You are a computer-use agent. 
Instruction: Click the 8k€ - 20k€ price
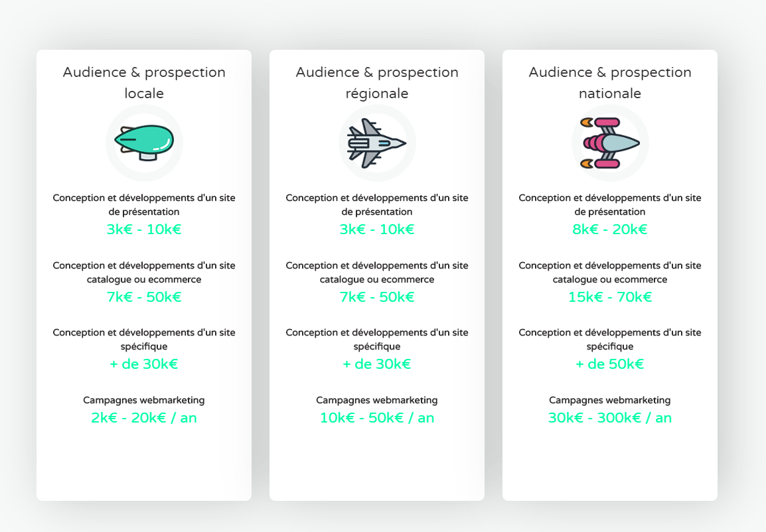click(609, 230)
